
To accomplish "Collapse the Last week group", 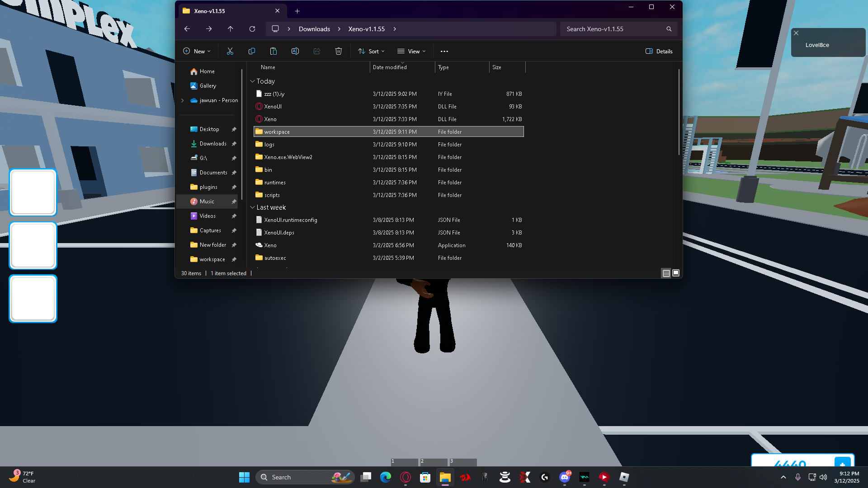I will [x=252, y=207].
